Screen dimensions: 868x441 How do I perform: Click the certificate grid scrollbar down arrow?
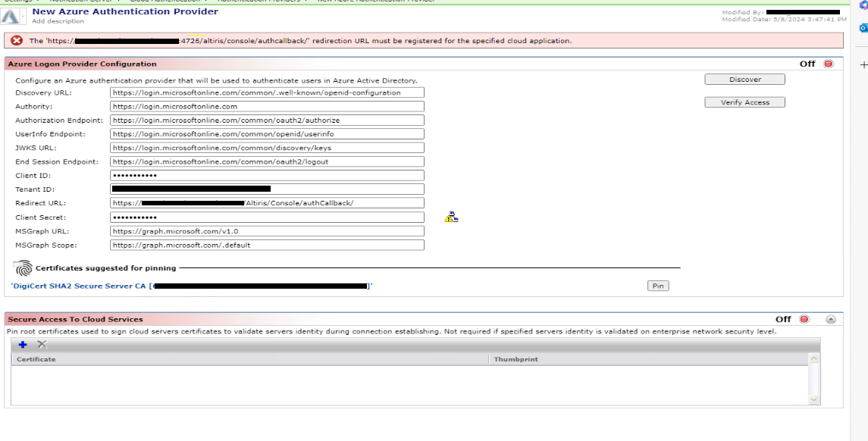click(x=813, y=399)
